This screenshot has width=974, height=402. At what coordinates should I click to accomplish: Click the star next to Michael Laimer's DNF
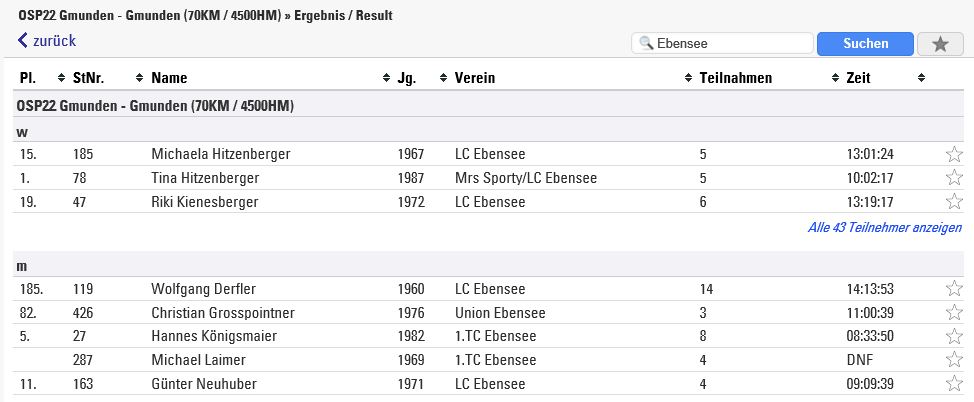point(954,360)
